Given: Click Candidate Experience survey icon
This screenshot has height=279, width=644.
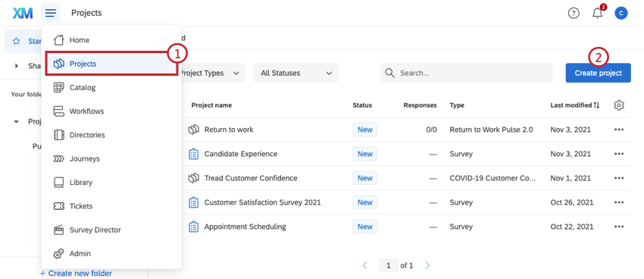Looking at the screenshot, I should click(x=193, y=154).
